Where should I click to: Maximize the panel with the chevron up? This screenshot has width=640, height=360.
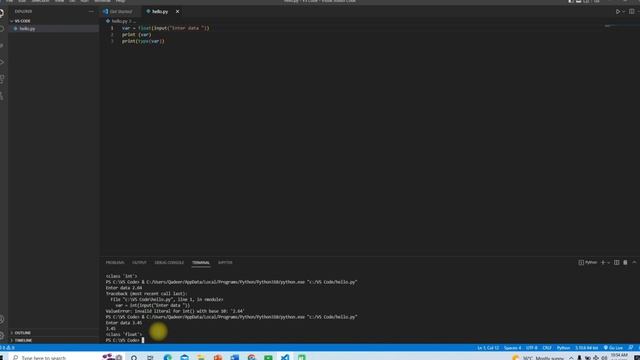[x=634, y=262]
